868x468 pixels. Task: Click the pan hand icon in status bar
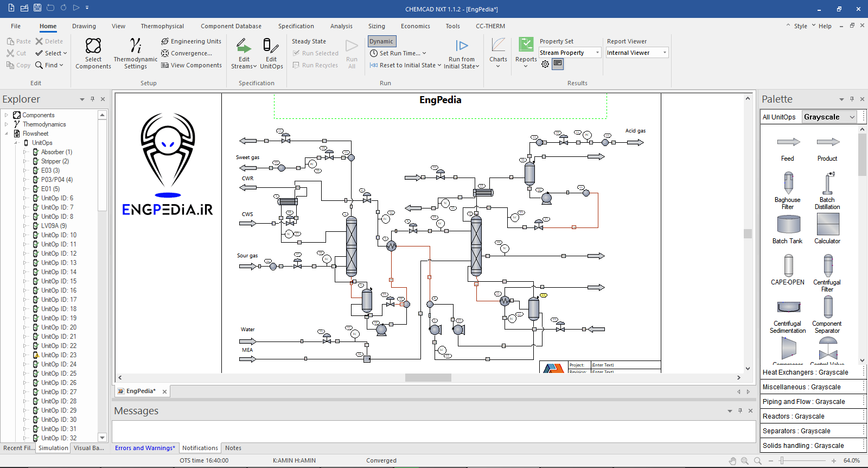[x=732, y=461]
